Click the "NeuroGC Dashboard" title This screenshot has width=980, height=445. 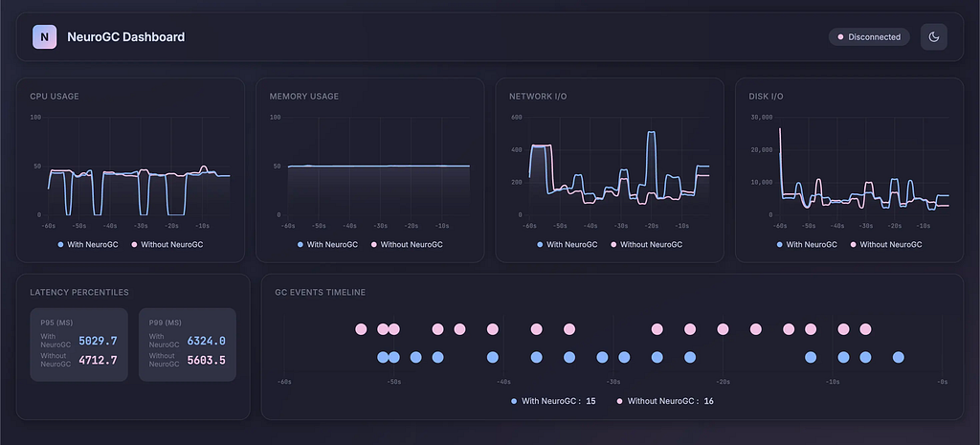[x=125, y=37]
